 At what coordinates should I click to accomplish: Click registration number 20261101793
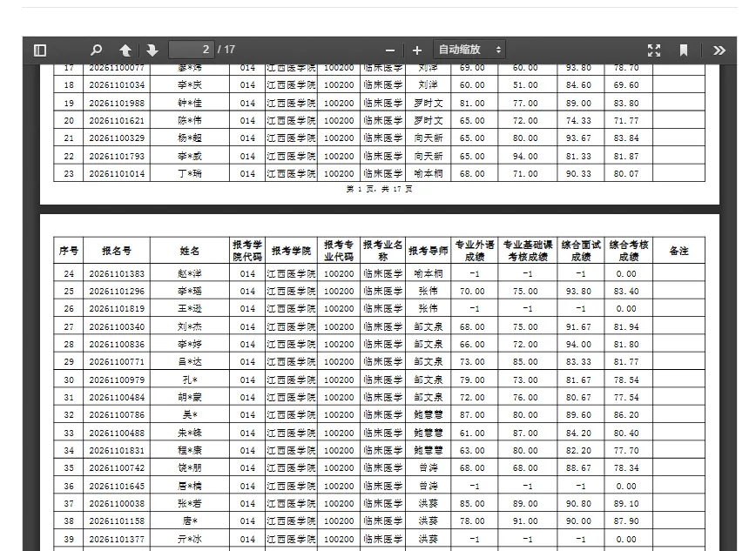point(117,156)
